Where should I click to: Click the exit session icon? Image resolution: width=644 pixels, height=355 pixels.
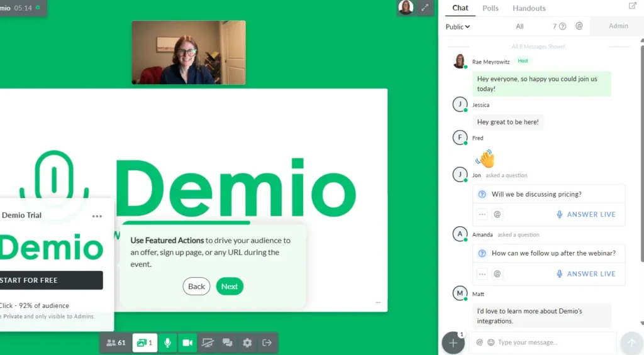(x=267, y=342)
